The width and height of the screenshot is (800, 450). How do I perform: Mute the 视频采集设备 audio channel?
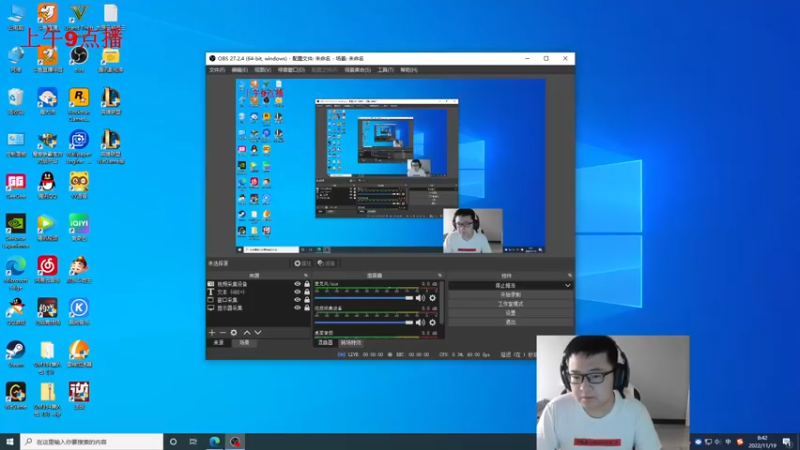[420, 322]
